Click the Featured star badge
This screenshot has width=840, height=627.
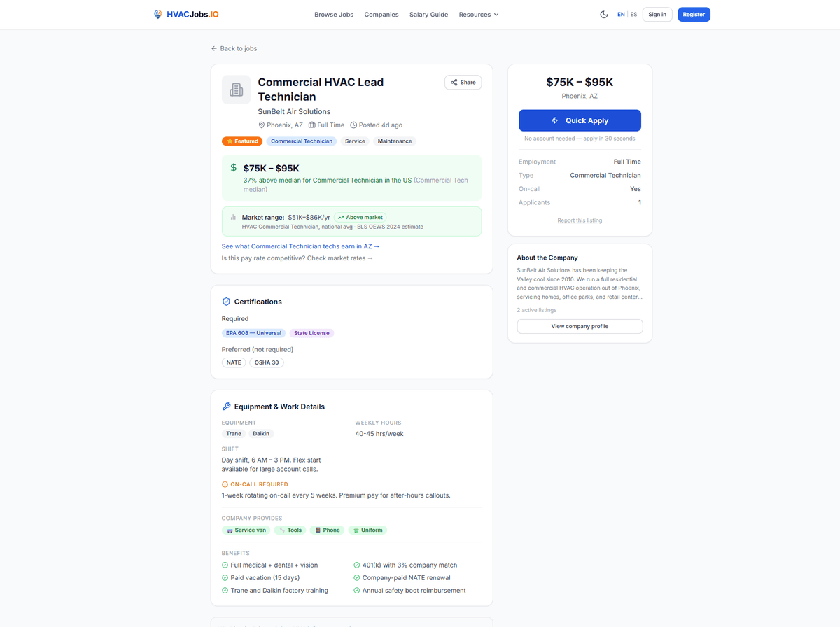[x=242, y=141]
